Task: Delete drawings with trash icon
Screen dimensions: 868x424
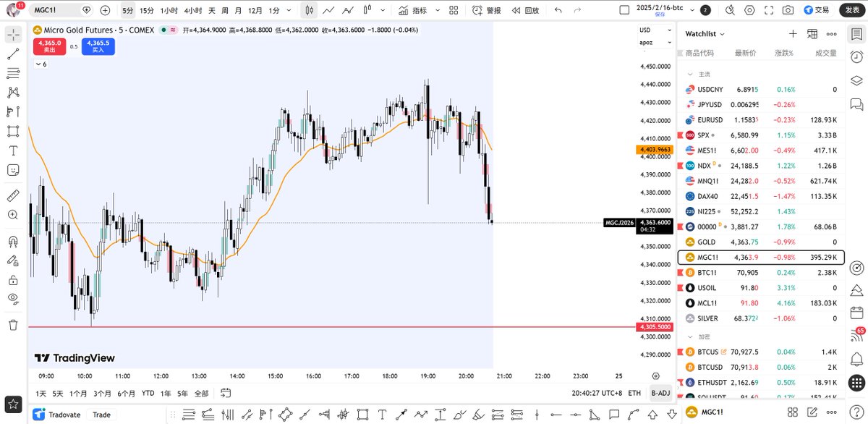Action: tap(13, 325)
